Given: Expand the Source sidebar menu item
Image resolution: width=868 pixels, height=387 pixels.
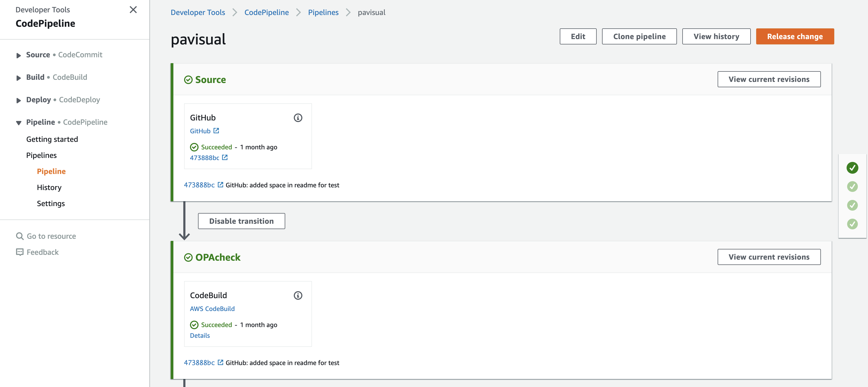Looking at the screenshot, I should pyautogui.click(x=19, y=55).
